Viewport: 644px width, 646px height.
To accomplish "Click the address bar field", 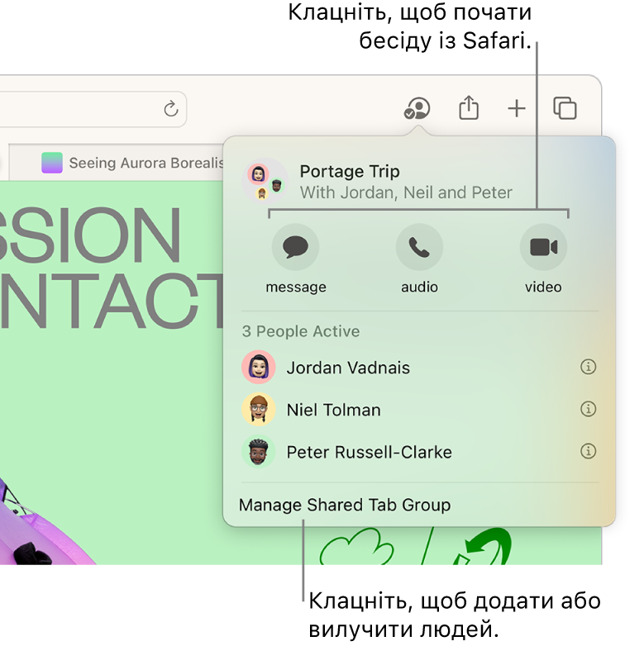I will point(93,109).
